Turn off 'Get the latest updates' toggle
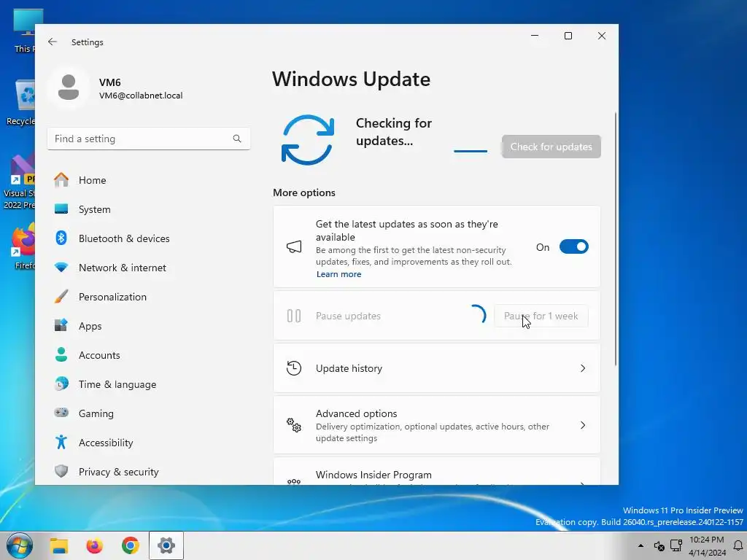747x560 pixels. [x=573, y=246]
